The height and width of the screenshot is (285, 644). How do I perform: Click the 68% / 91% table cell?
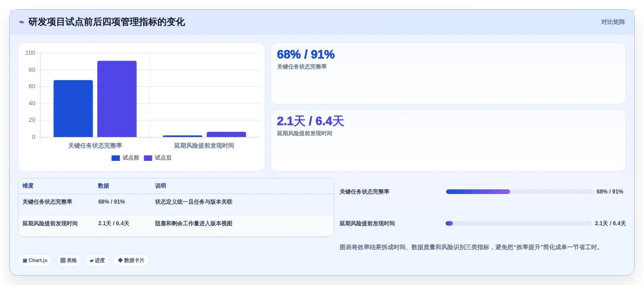point(111,202)
